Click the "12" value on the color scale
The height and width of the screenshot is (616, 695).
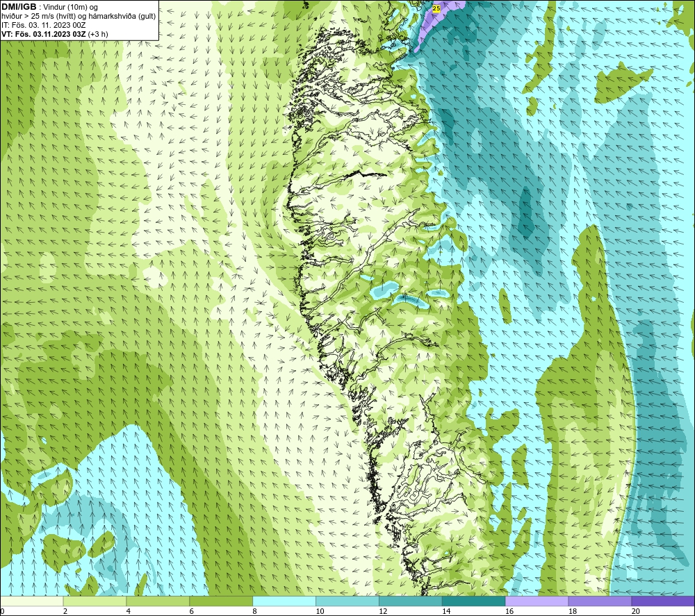(x=383, y=611)
